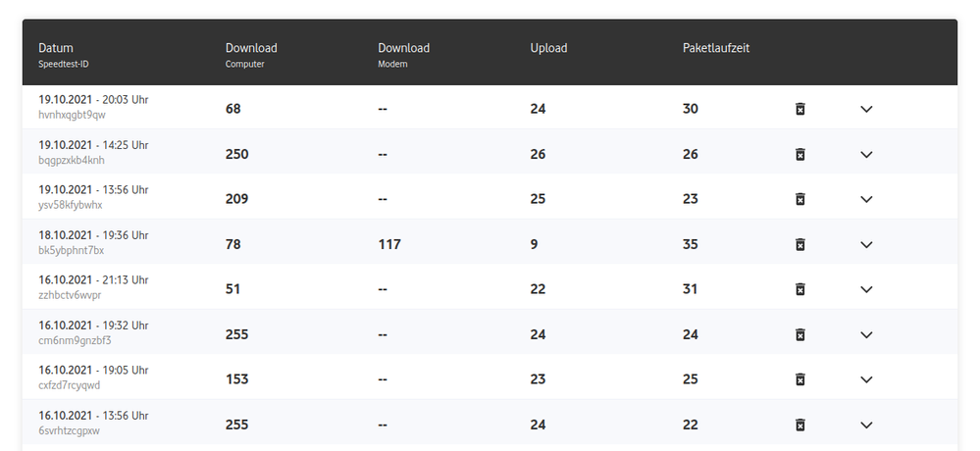Open details for 16.10.2021 21:13 Uhr
The height and width of the screenshot is (451, 980).
866,289
